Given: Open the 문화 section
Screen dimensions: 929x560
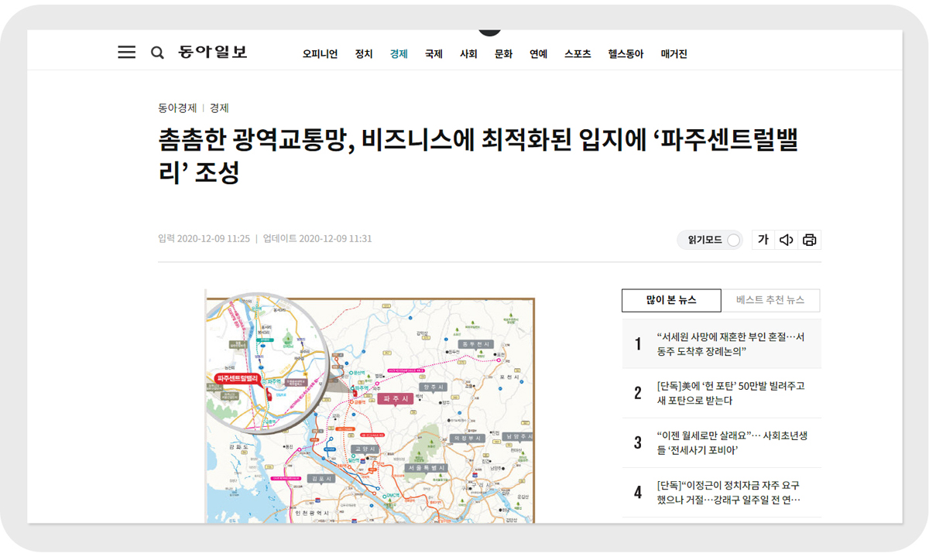Looking at the screenshot, I should point(503,54).
